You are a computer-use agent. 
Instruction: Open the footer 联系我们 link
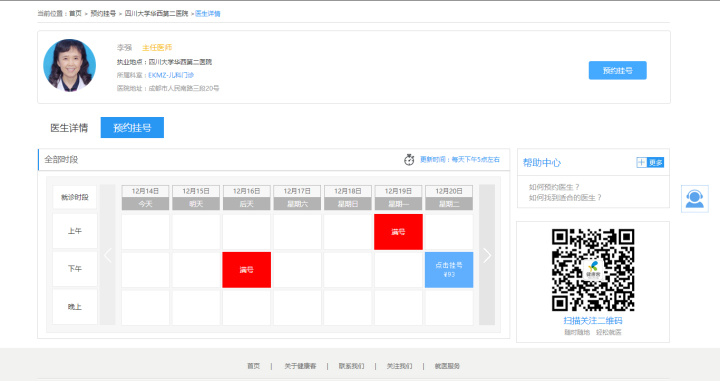[x=351, y=366]
